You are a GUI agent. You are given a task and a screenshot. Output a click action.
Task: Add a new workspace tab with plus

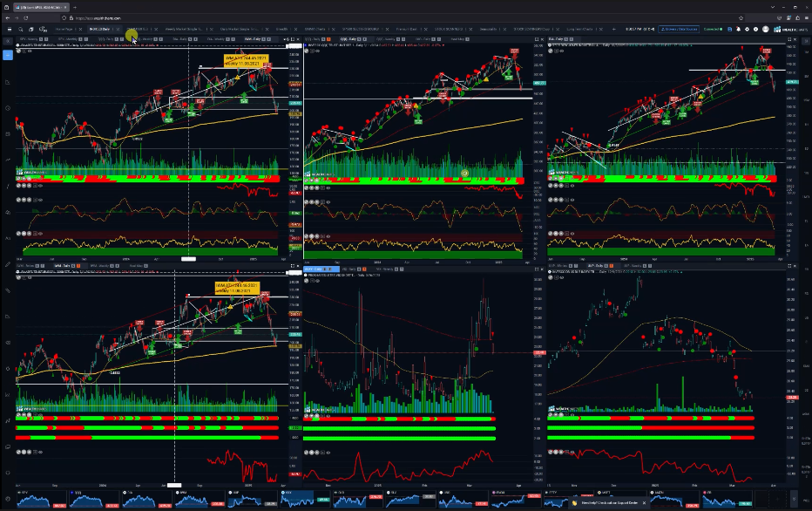(613, 29)
